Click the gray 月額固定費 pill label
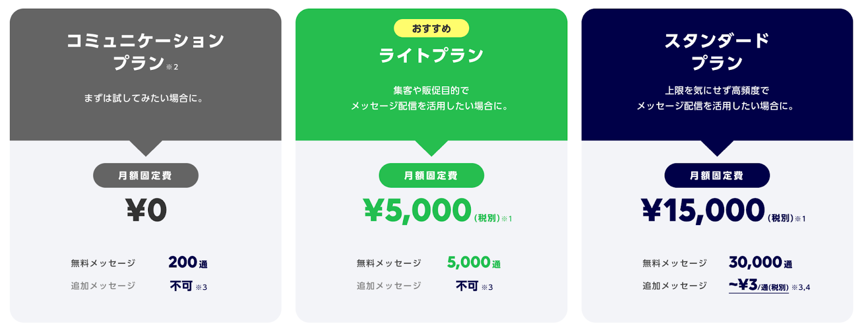This screenshot has width=868, height=326. tap(145, 176)
